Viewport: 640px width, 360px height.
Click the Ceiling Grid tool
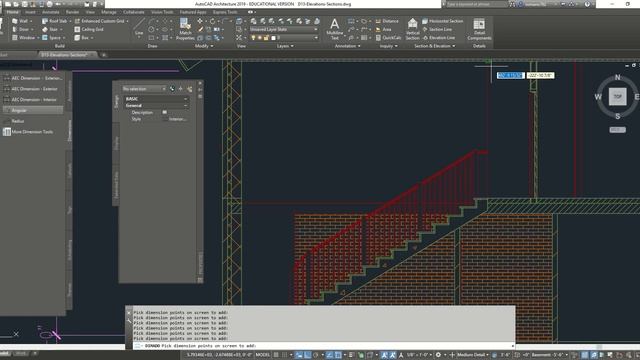[x=89, y=29]
